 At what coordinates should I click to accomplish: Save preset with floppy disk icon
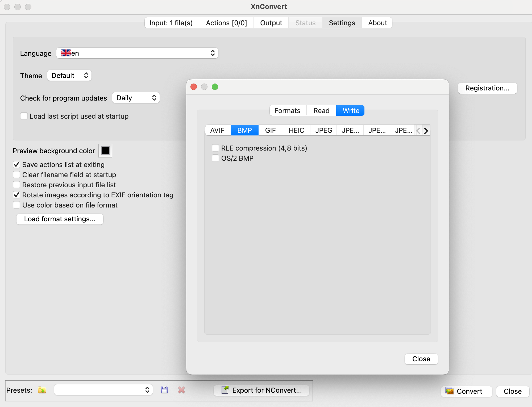coord(164,390)
